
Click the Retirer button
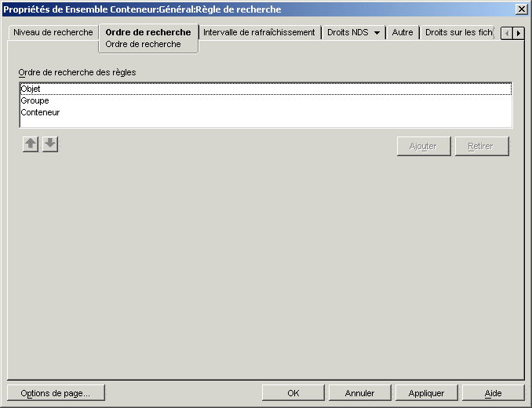(x=482, y=146)
